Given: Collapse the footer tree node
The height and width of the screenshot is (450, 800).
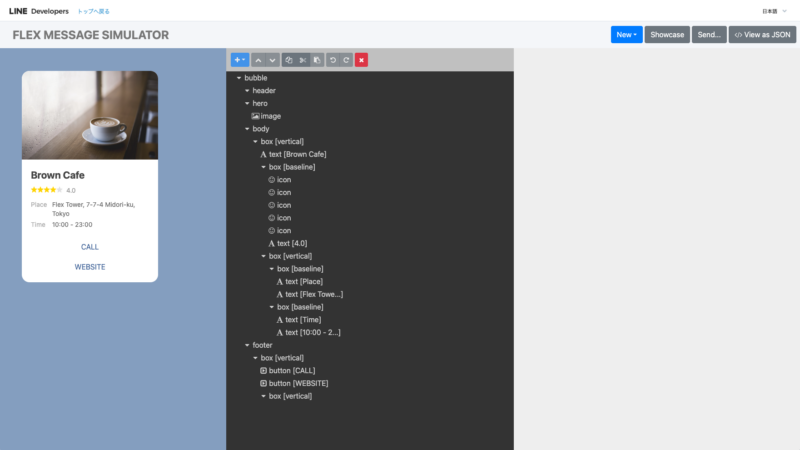Looking at the screenshot, I should point(247,345).
